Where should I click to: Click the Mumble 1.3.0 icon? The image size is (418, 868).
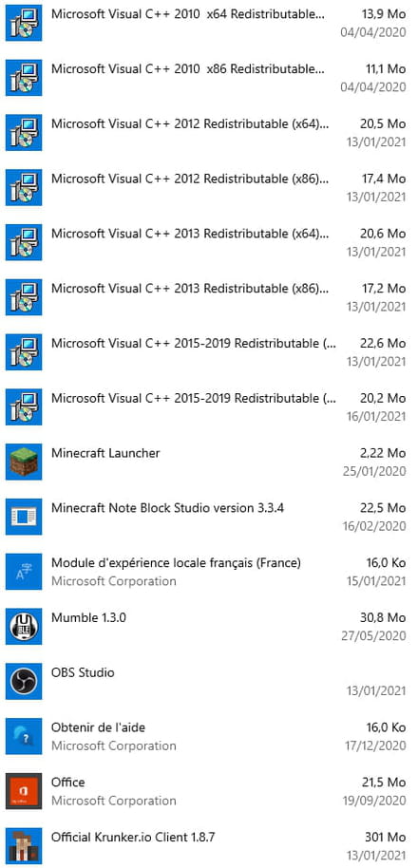click(x=24, y=626)
